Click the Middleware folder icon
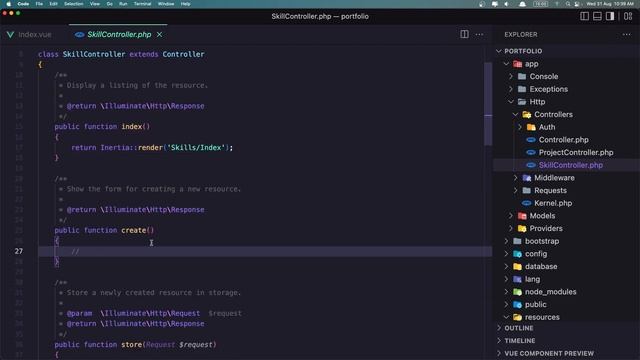640x360 pixels. click(x=527, y=178)
